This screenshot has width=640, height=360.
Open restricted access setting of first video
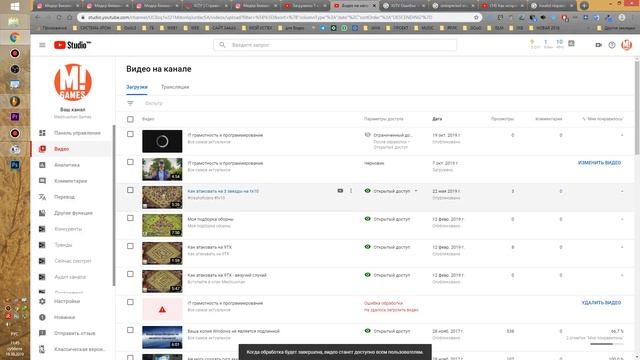pyautogui.click(x=388, y=135)
